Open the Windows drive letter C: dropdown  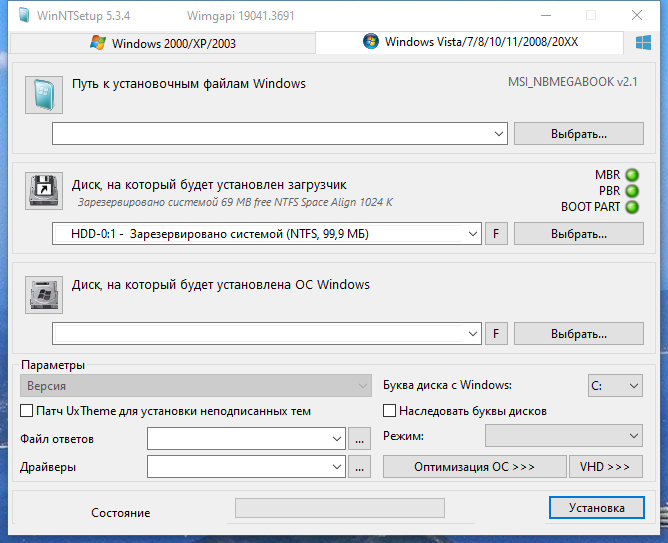pos(615,386)
